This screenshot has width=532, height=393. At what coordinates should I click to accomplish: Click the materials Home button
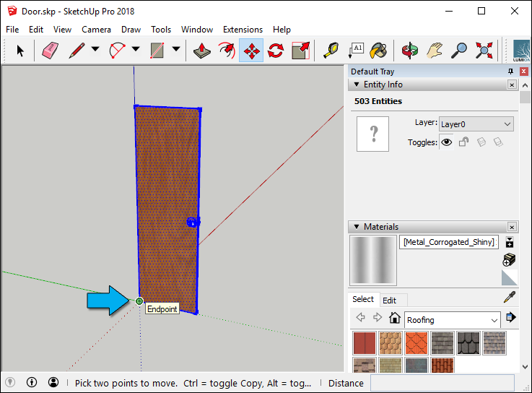(394, 318)
